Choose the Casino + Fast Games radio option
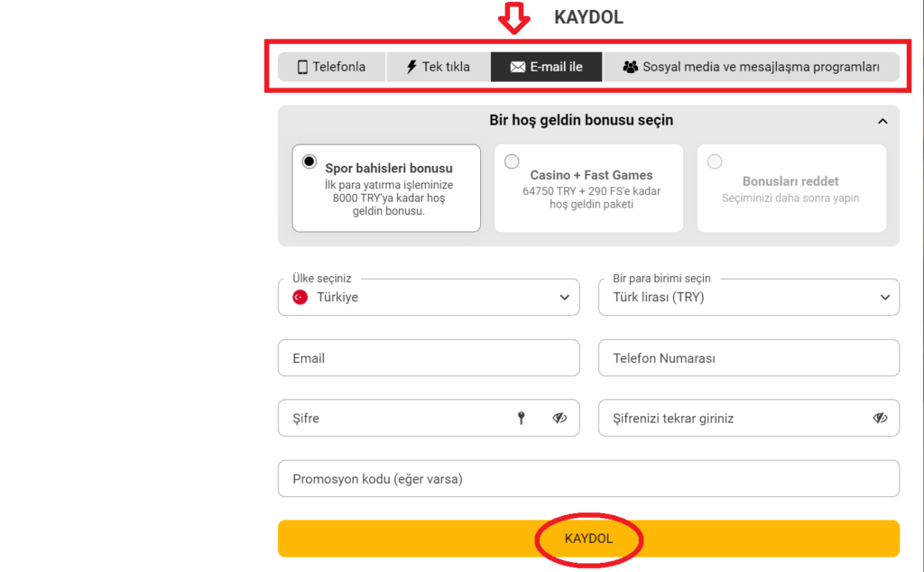This screenshot has width=924, height=572. 512,161
